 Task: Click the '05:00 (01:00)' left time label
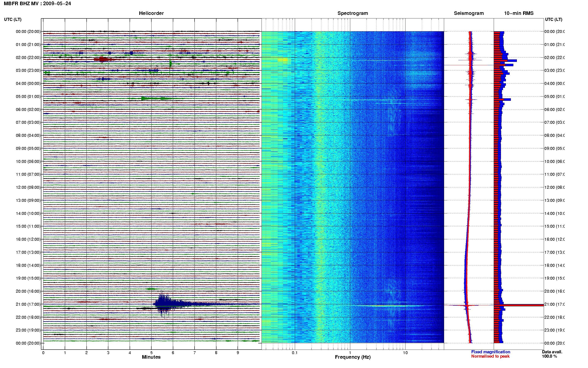[x=28, y=97]
